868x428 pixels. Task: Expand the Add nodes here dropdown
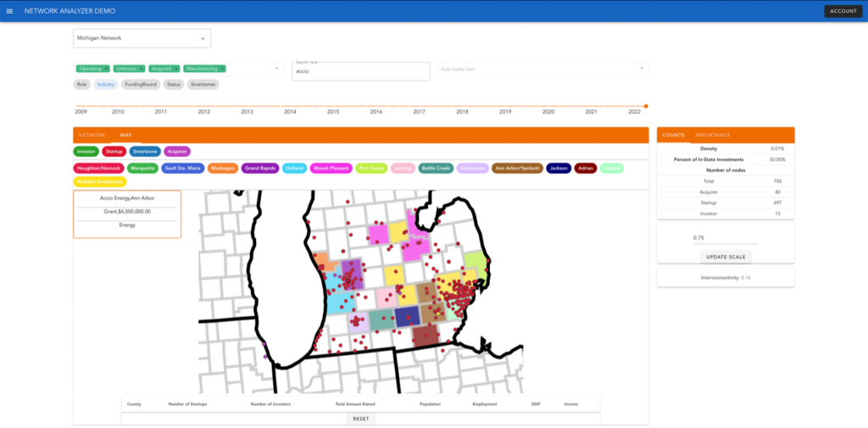point(642,69)
